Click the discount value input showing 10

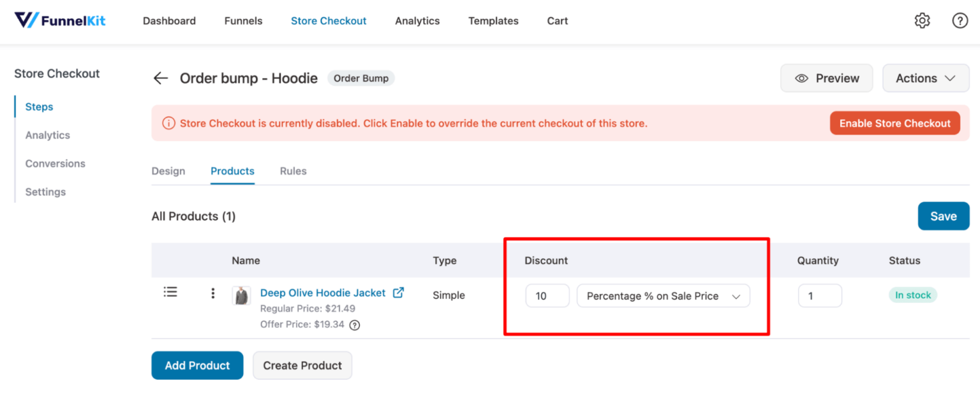(x=547, y=295)
